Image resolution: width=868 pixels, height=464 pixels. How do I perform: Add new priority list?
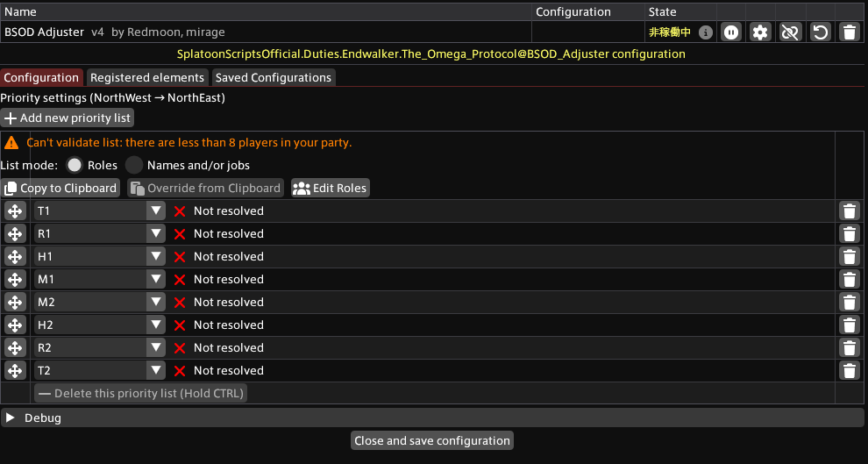(x=67, y=118)
